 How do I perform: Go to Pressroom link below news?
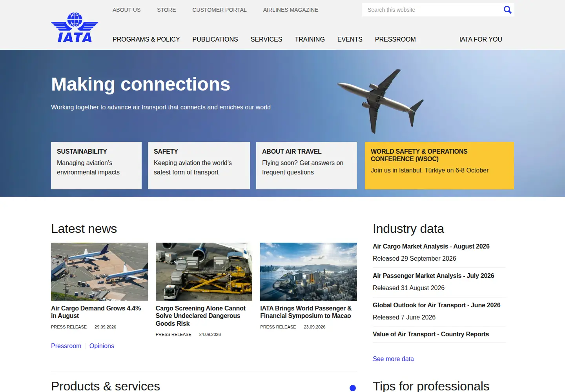[x=66, y=346]
